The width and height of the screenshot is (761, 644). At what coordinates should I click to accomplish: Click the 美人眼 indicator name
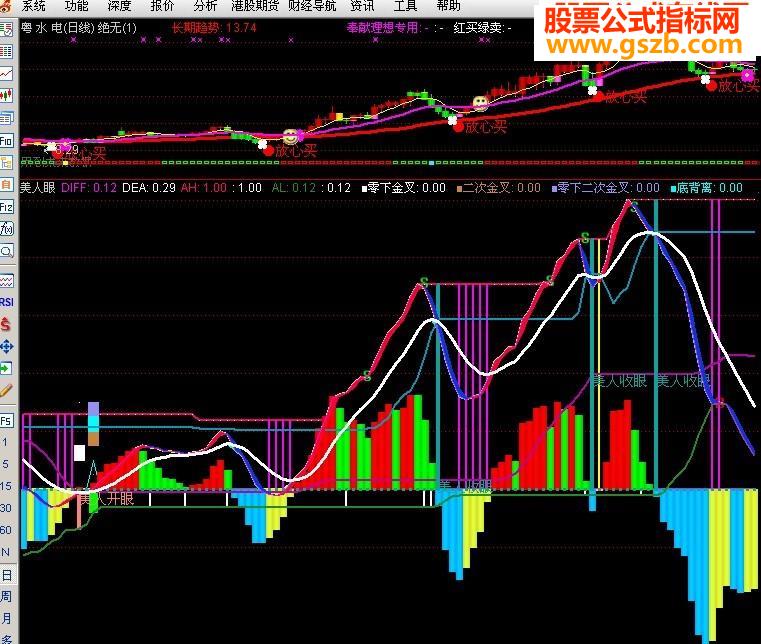tap(38, 188)
